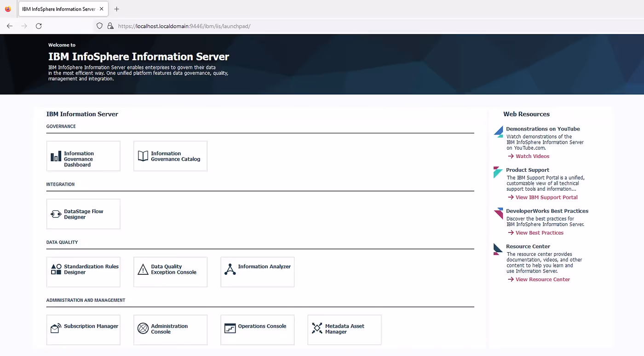Click the Resource Center triangle icon
This screenshot has width=644, height=356.
pos(498,249)
